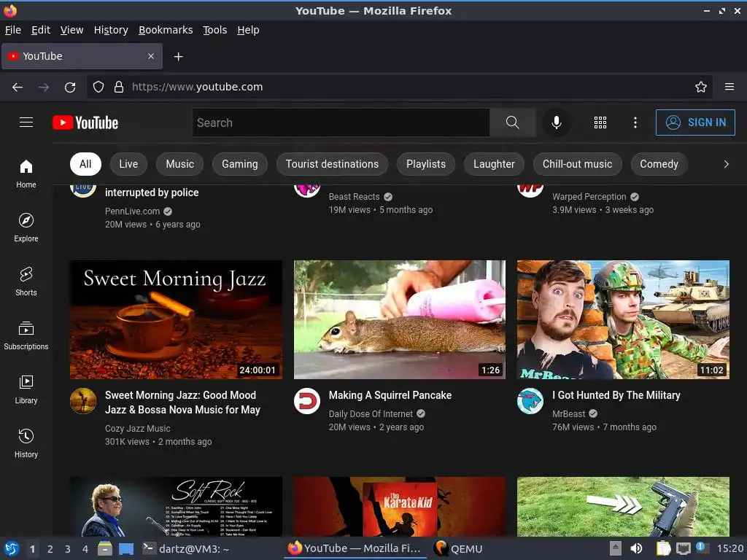Screen dimensions: 747x560
Task: Open Subscriptions in sidebar
Action: (26, 335)
